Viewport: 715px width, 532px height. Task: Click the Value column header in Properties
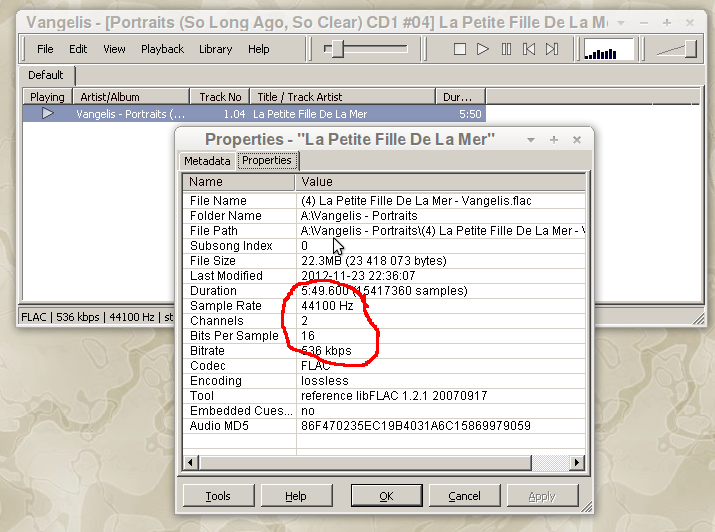tap(440, 181)
